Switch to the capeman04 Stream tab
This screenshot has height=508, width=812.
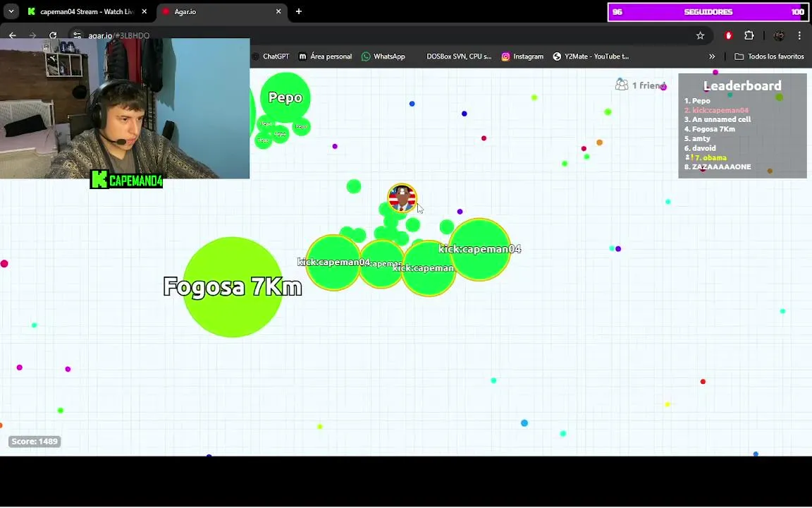[x=87, y=11]
